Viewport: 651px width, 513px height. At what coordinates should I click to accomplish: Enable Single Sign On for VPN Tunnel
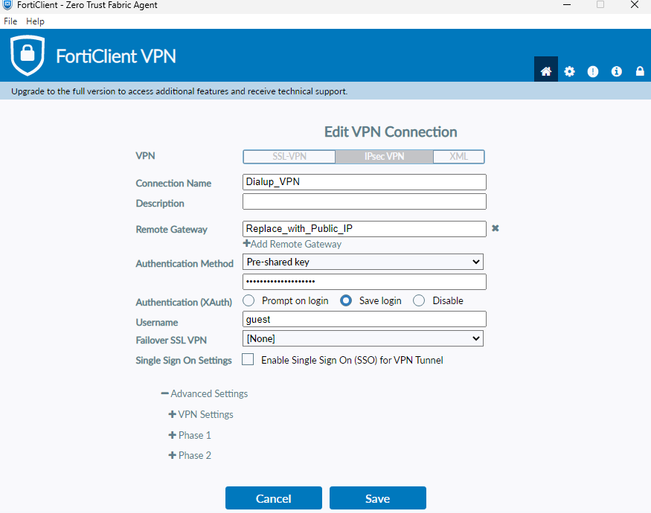pyautogui.click(x=248, y=360)
